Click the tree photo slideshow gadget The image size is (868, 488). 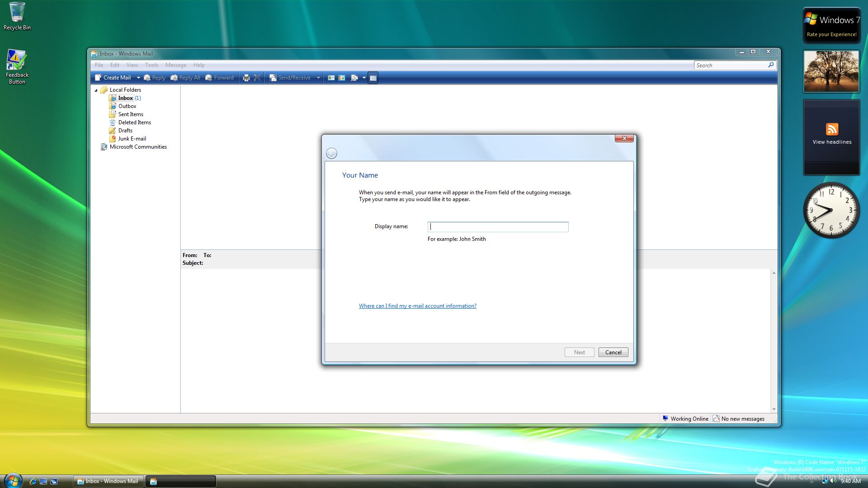click(x=831, y=71)
